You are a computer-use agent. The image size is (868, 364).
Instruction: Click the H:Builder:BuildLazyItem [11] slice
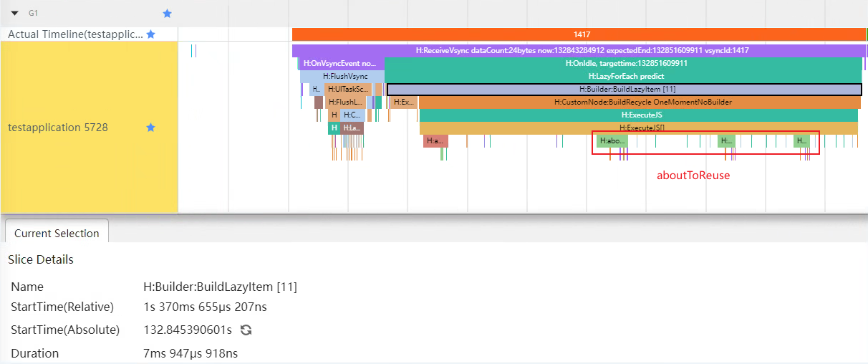(x=625, y=90)
